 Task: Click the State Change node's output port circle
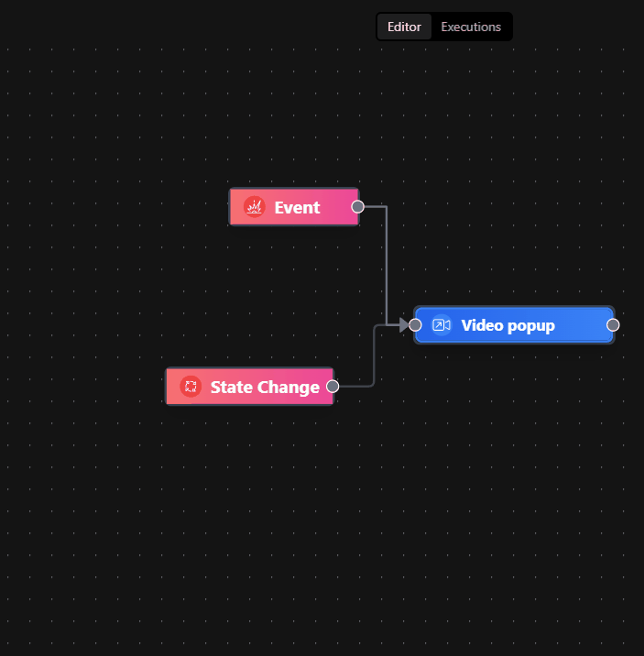point(333,386)
